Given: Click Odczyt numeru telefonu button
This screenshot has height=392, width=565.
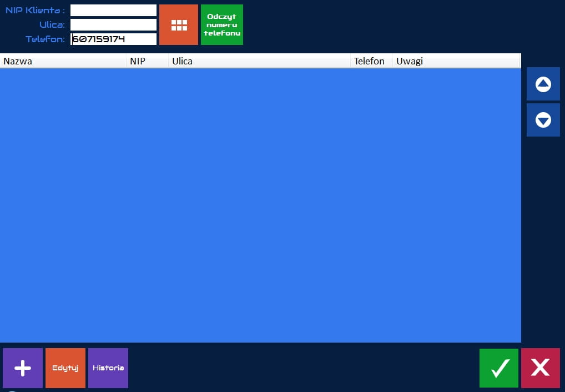Looking at the screenshot, I should pos(221,25).
